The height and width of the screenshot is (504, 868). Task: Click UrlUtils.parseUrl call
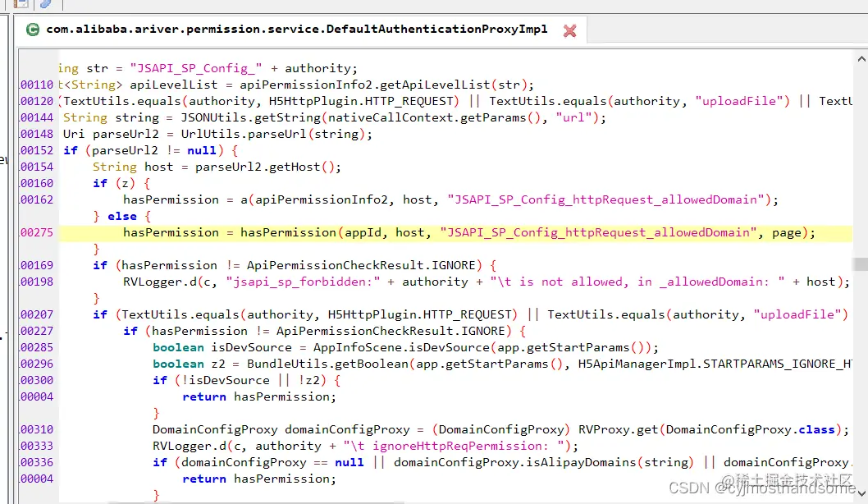coord(244,134)
